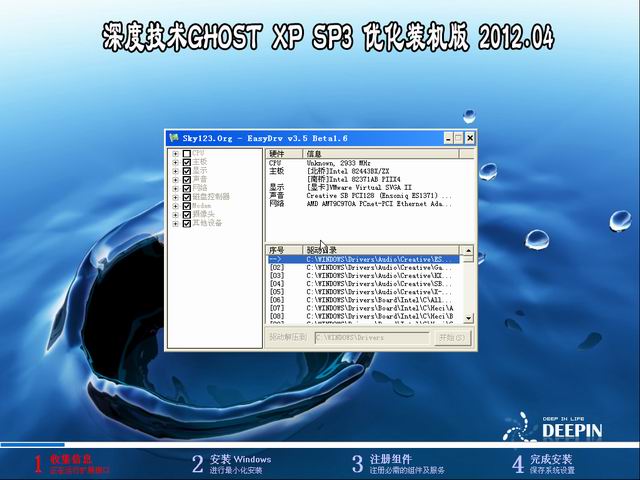Select driver row [08] Heci\B

coord(363,316)
